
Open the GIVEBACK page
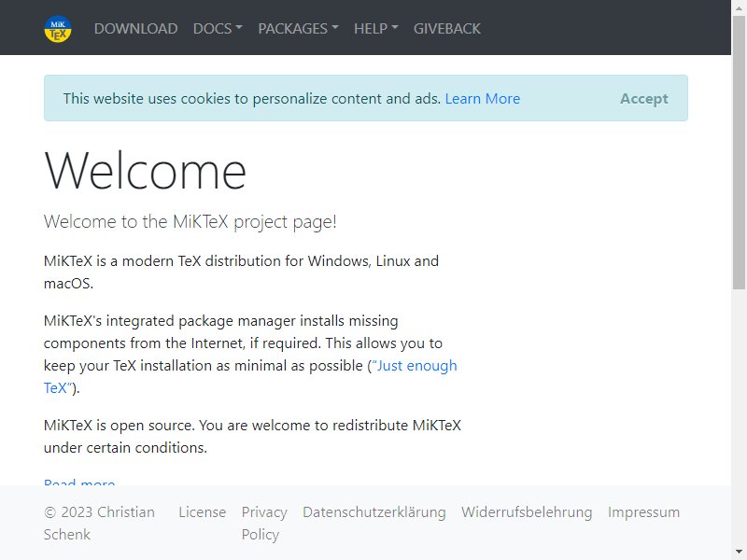(447, 29)
